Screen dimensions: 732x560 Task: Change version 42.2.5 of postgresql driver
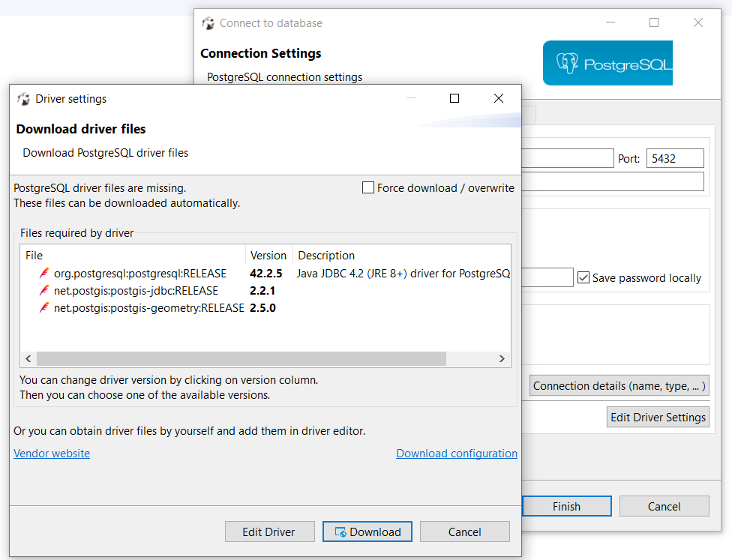[x=266, y=274]
